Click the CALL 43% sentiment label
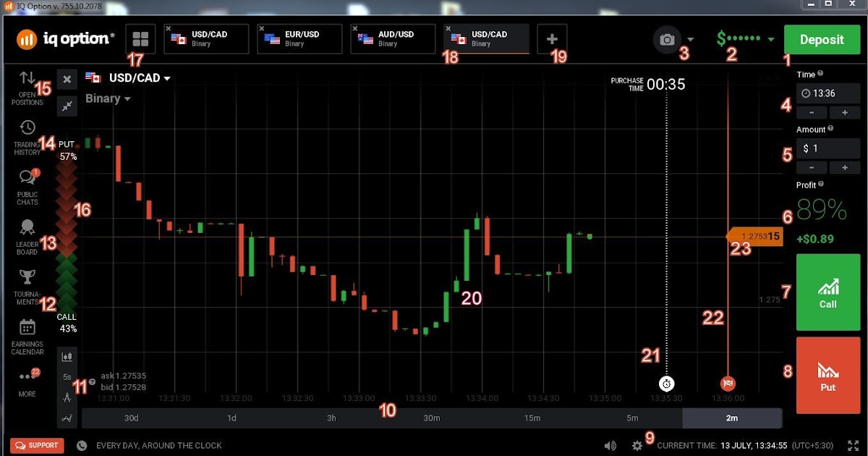 [x=67, y=323]
